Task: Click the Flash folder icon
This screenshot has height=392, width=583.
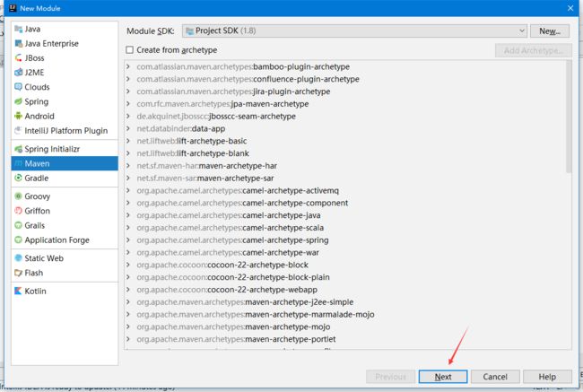Action: [18, 273]
